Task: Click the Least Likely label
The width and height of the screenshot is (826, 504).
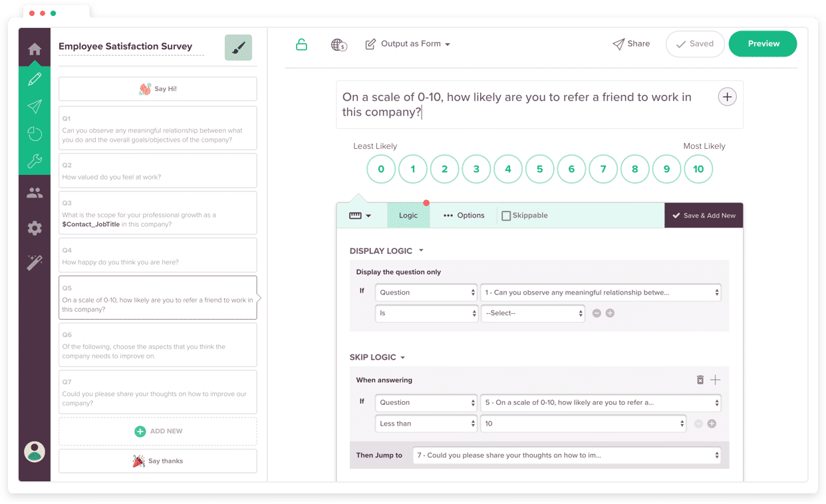Action: point(375,146)
